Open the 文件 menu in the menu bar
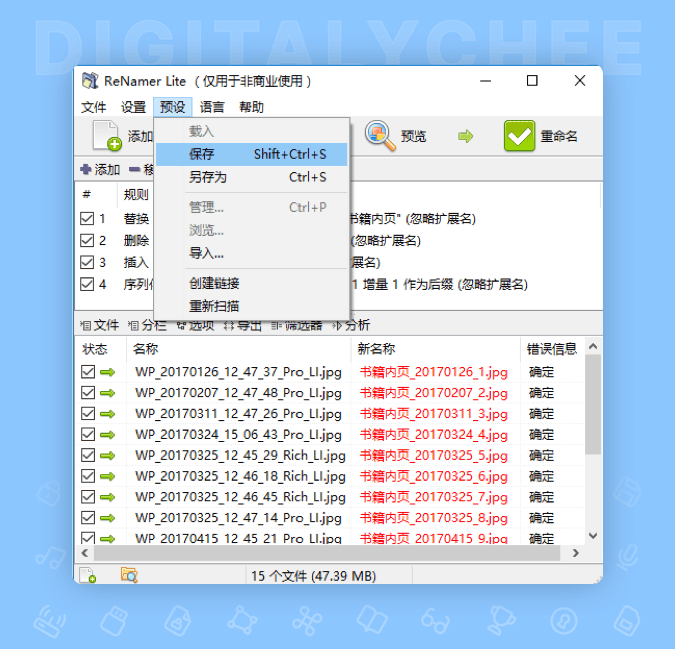Image resolution: width=675 pixels, height=649 pixels. point(93,107)
